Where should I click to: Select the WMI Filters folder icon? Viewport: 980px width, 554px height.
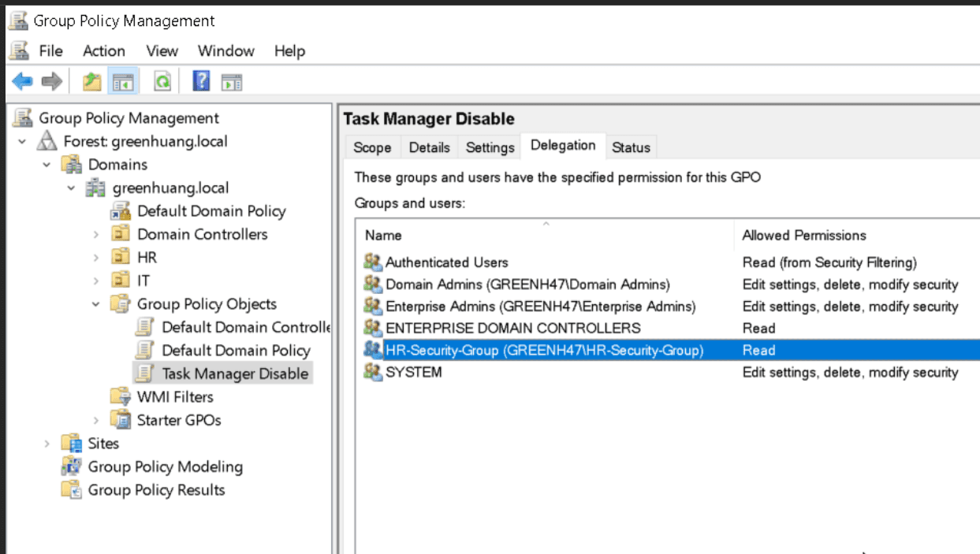click(x=121, y=396)
